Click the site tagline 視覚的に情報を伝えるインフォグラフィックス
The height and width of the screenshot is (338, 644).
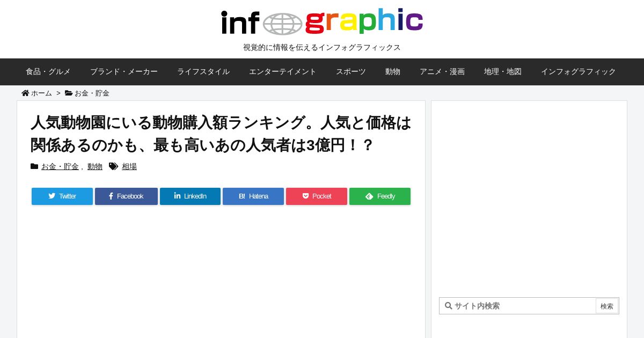tap(322, 47)
